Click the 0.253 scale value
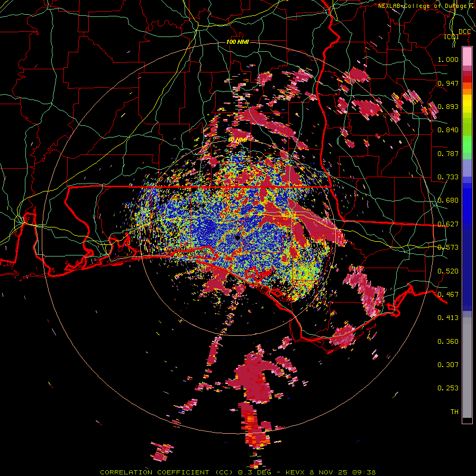476x476 pixels. [448, 388]
